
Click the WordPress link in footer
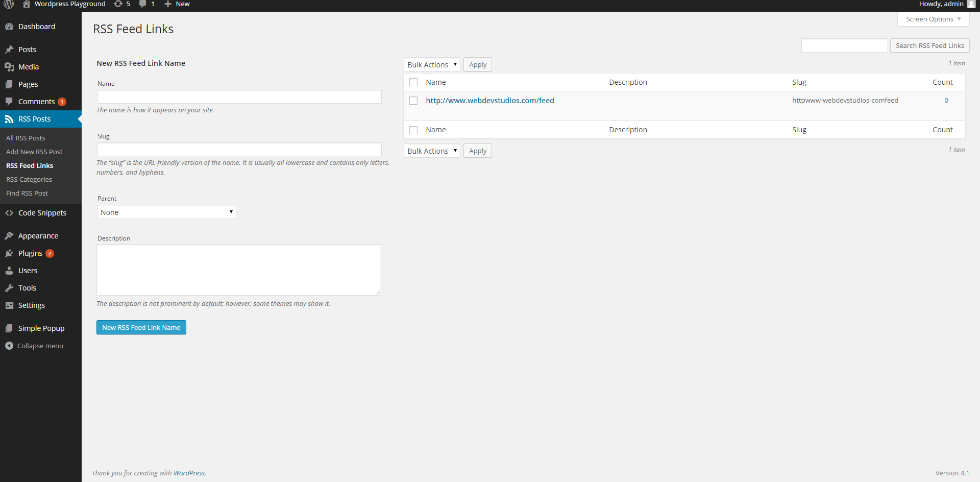click(189, 473)
